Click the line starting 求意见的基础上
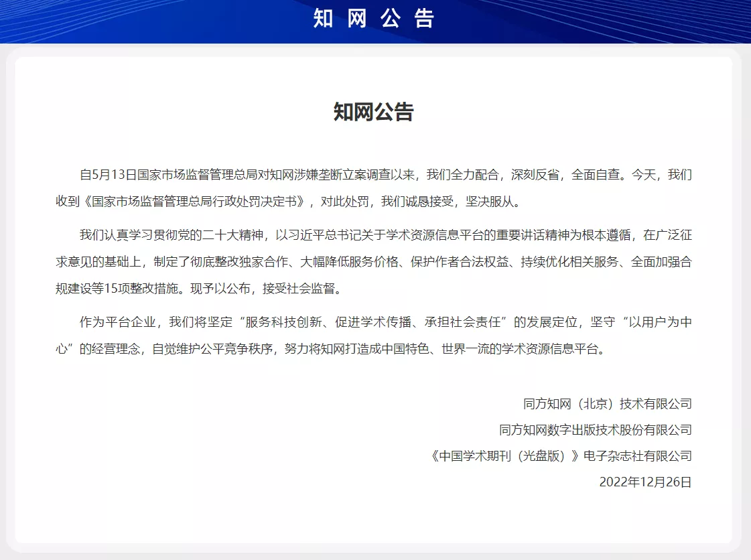This screenshot has width=751, height=560. coord(374,262)
